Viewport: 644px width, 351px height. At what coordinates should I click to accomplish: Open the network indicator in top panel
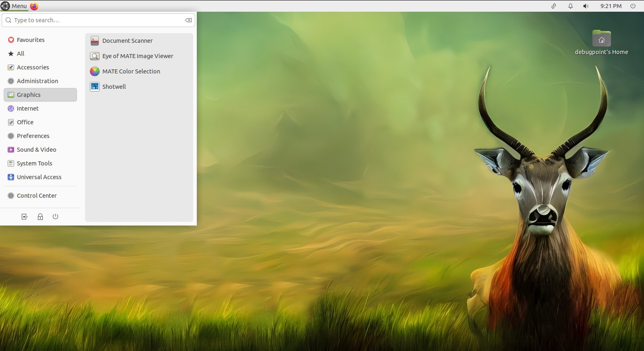point(554,6)
